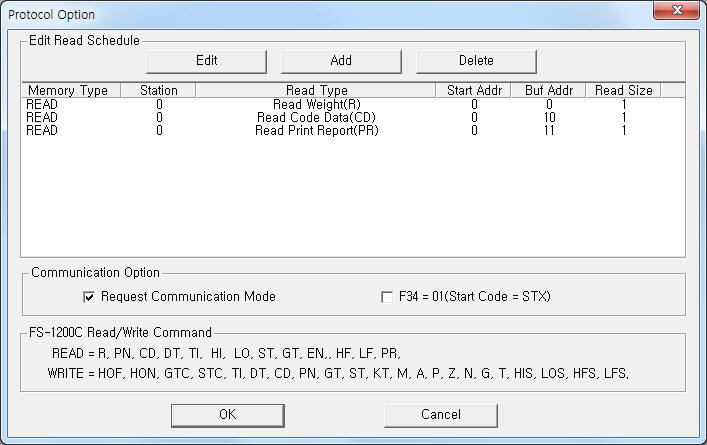Enable F34 = 01 Start Code STX checkbox

[387, 297]
